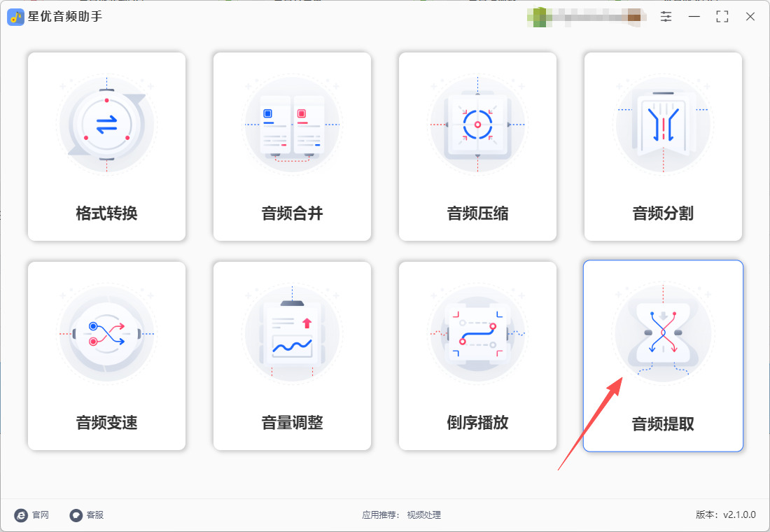The height and width of the screenshot is (532, 770).
Task: Open 客服 customer service chat
Action: [86, 514]
